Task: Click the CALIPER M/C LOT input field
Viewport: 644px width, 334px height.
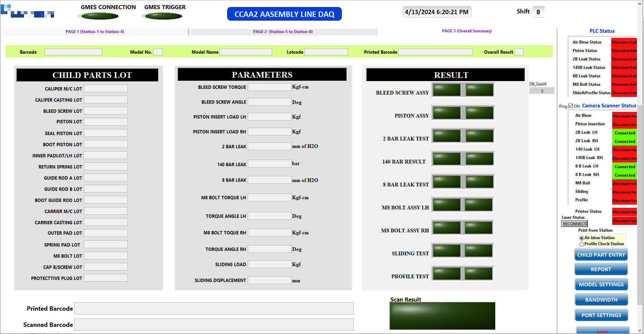Action: pyautogui.click(x=106, y=88)
